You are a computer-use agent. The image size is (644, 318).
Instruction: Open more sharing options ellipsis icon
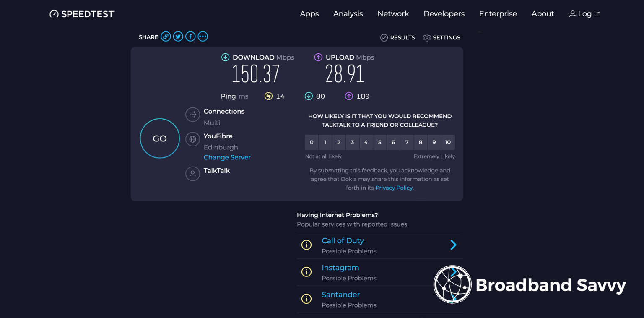(203, 36)
